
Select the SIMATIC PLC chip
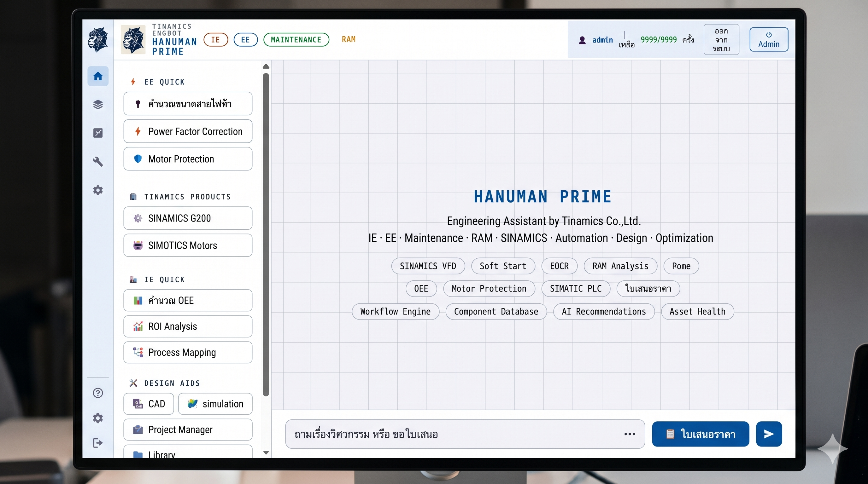[x=576, y=288]
